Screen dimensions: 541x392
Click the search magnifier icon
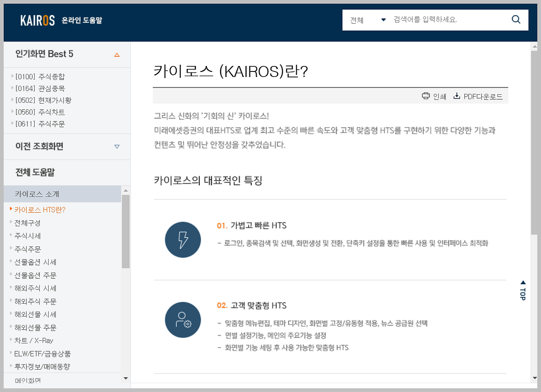[x=516, y=19]
